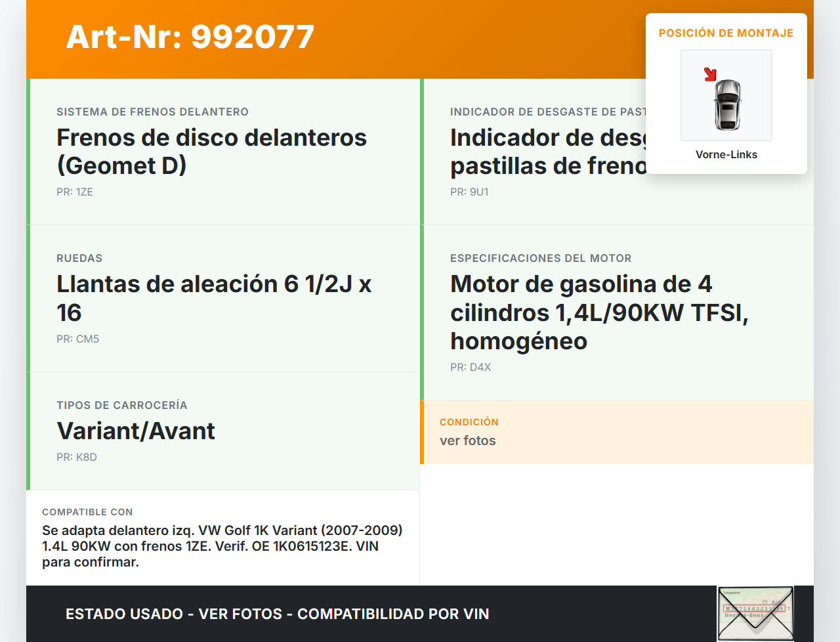Viewport: 840px width, 642px height.
Task: Open the VIN envelope thumbnail in footer
Action: click(x=755, y=614)
